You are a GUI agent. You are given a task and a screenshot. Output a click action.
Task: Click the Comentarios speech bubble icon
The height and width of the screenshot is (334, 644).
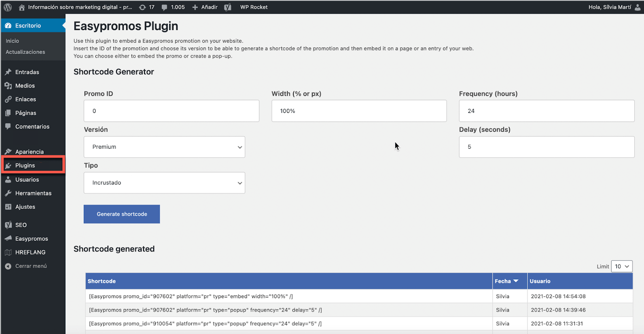coord(8,126)
